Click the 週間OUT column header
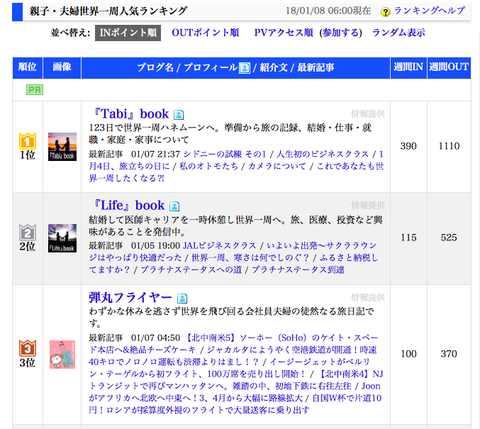Viewport: 480px width, 429px height. click(449, 68)
